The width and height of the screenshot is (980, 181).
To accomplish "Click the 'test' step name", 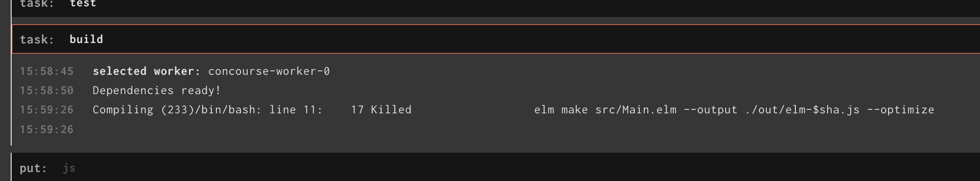I will (x=83, y=4).
